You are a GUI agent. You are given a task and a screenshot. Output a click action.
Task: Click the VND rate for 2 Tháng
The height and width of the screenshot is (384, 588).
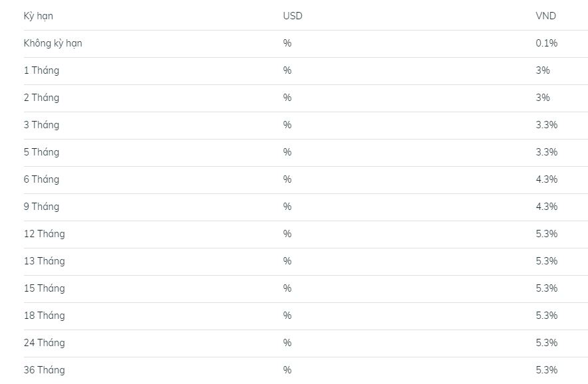click(543, 98)
